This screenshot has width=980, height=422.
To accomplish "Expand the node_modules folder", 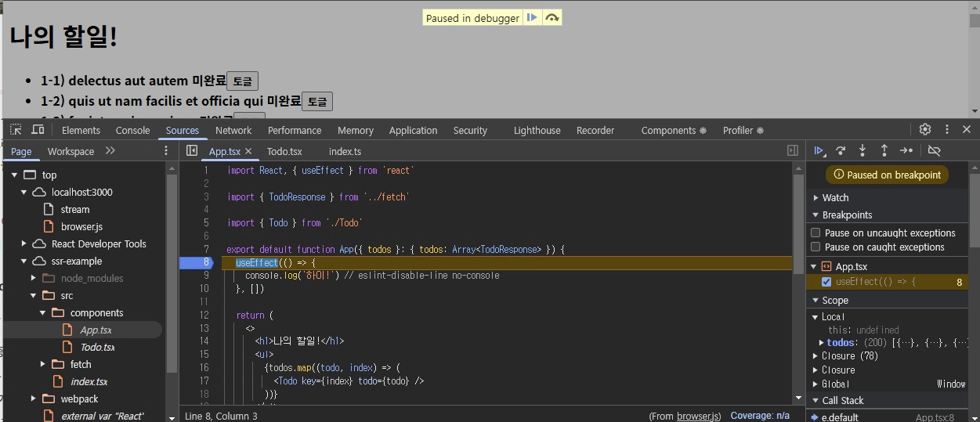I will tap(34, 278).
